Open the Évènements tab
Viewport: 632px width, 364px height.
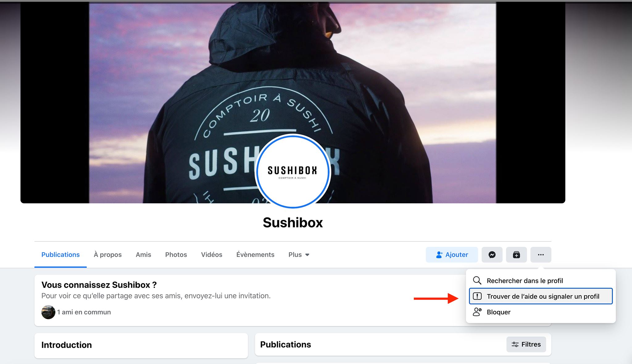[255, 254]
